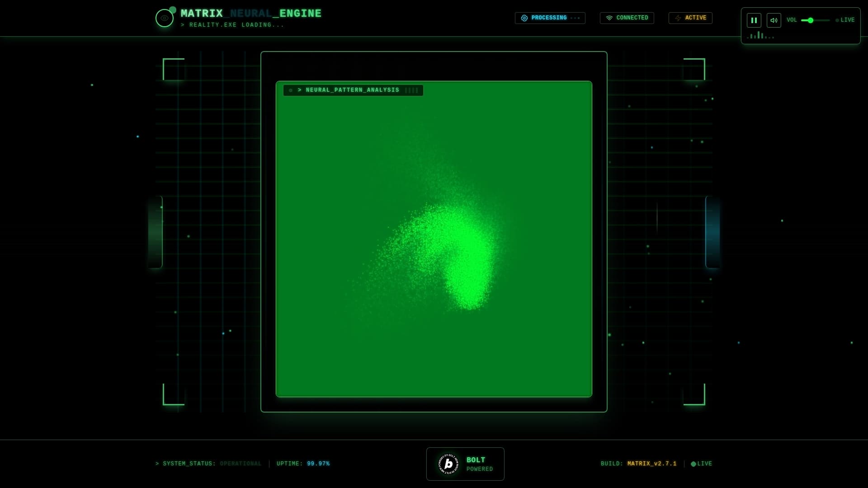Mute audio via the speaker toggle

click(774, 20)
